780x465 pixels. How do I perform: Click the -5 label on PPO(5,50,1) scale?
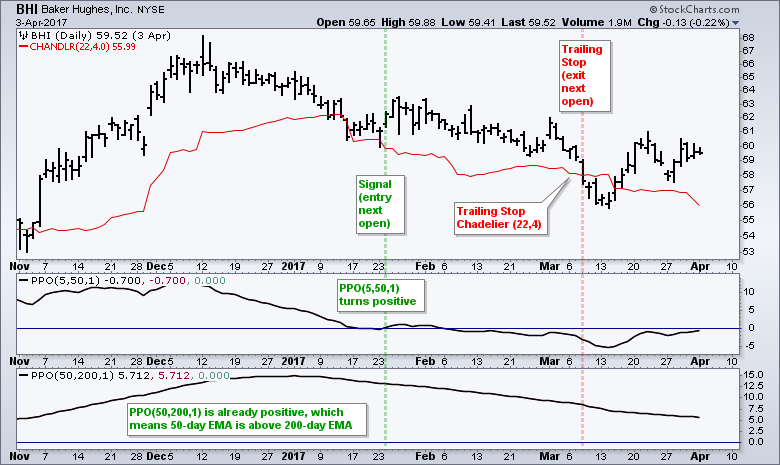(749, 346)
